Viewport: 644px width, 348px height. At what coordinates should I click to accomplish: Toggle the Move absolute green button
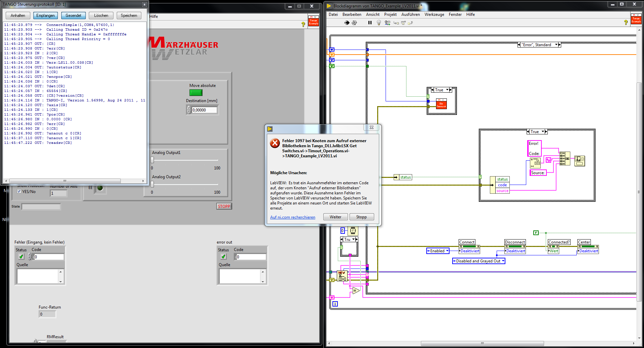click(196, 92)
